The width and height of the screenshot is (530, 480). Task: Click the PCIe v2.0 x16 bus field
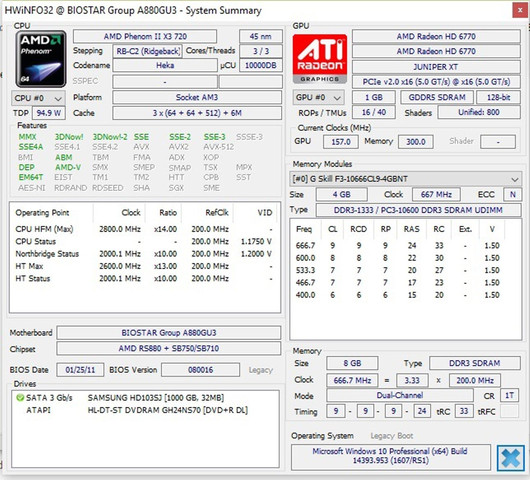pos(436,82)
